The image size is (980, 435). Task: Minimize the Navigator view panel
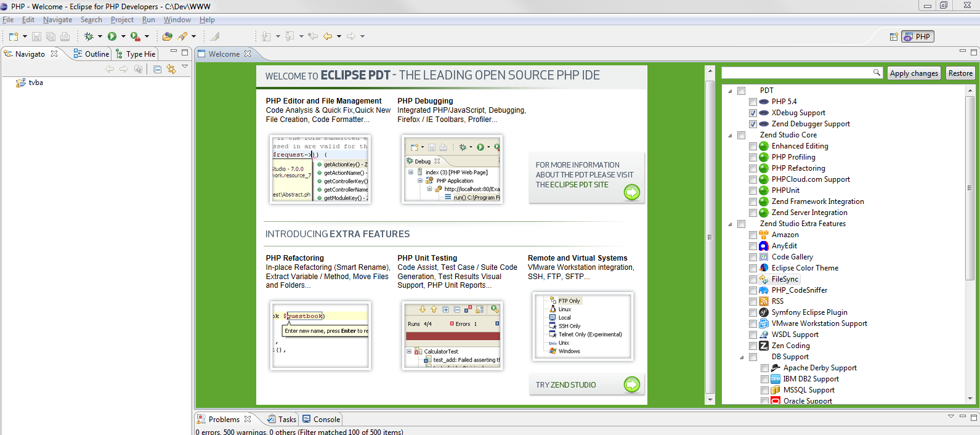coord(174,52)
